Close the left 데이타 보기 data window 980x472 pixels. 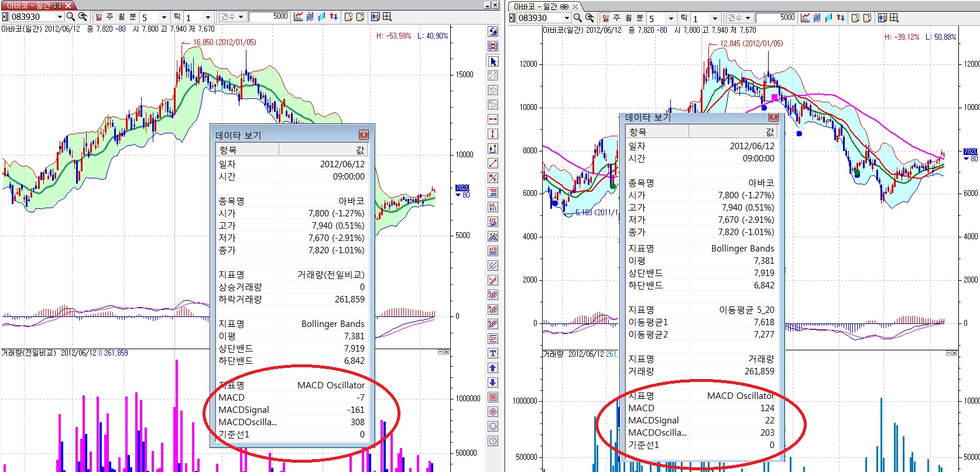click(x=364, y=135)
